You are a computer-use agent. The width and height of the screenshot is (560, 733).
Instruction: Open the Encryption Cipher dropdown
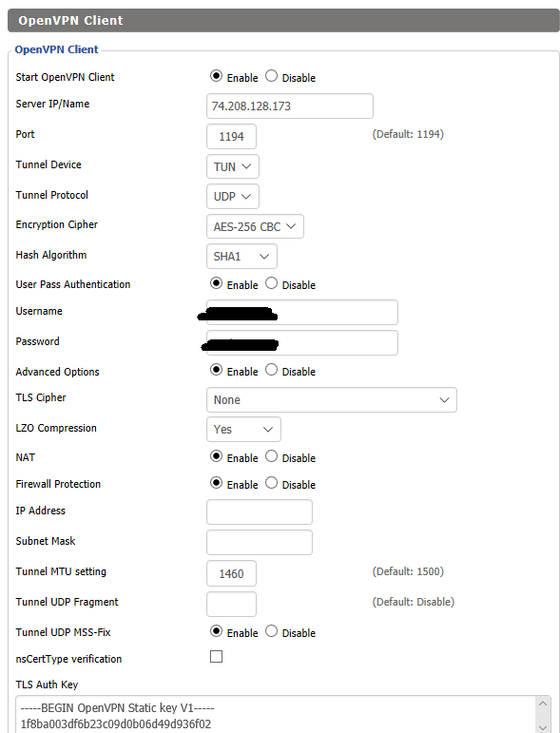pyautogui.click(x=255, y=226)
